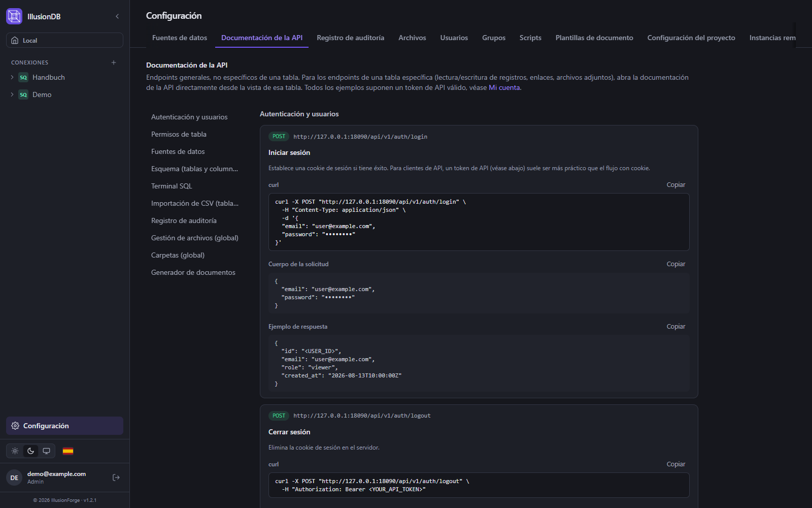Copy the Ejemplo de respuesta block

tap(675, 327)
